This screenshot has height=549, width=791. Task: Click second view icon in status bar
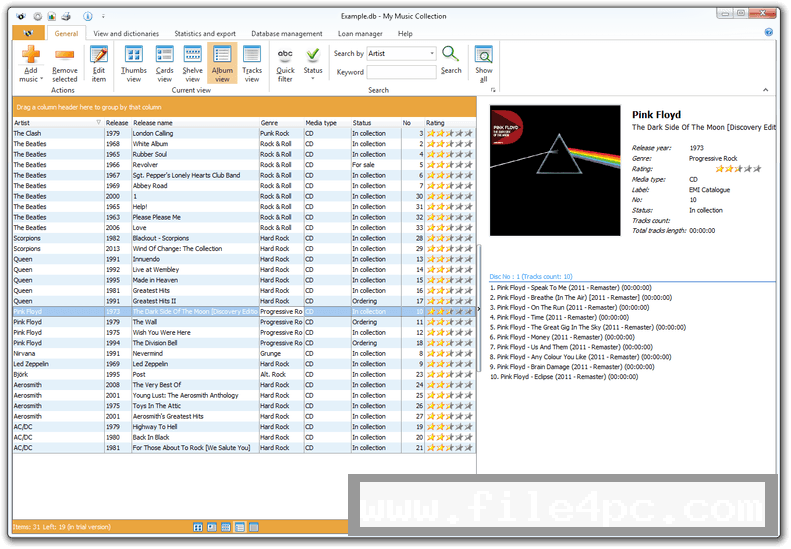point(212,527)
